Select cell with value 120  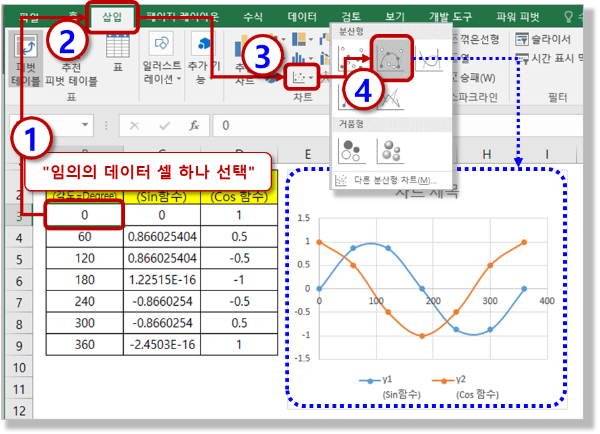(85, 258)
